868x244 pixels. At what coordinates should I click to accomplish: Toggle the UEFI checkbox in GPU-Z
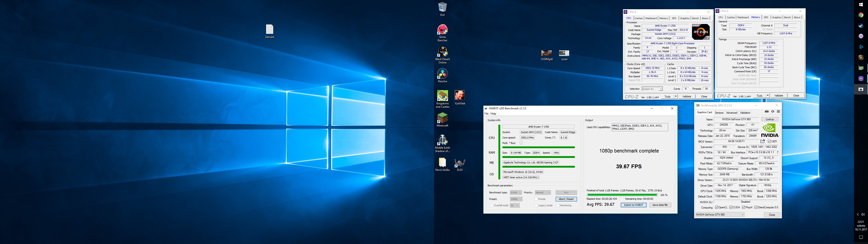tap(770, 141)
